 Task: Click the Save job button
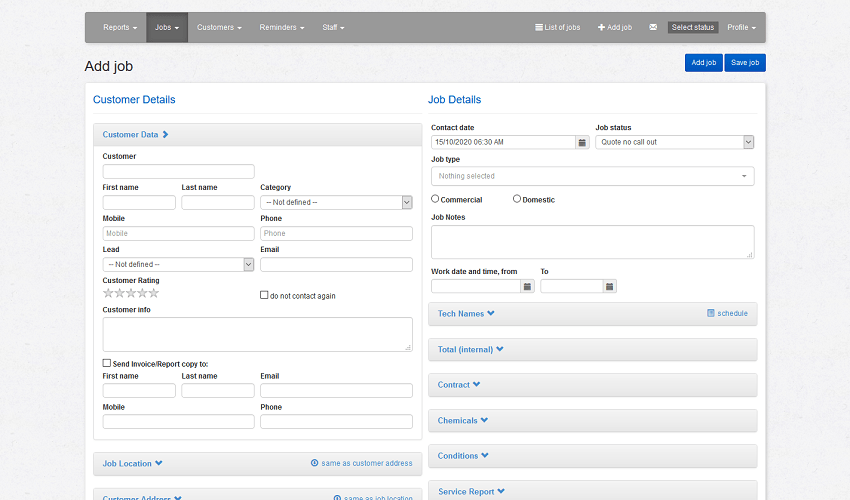(x=745, y=63)
